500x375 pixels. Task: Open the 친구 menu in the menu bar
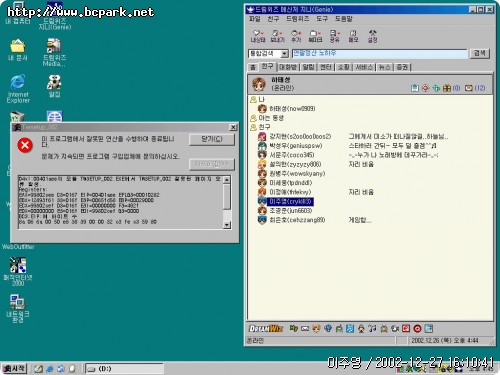click(x=273, y=19)
